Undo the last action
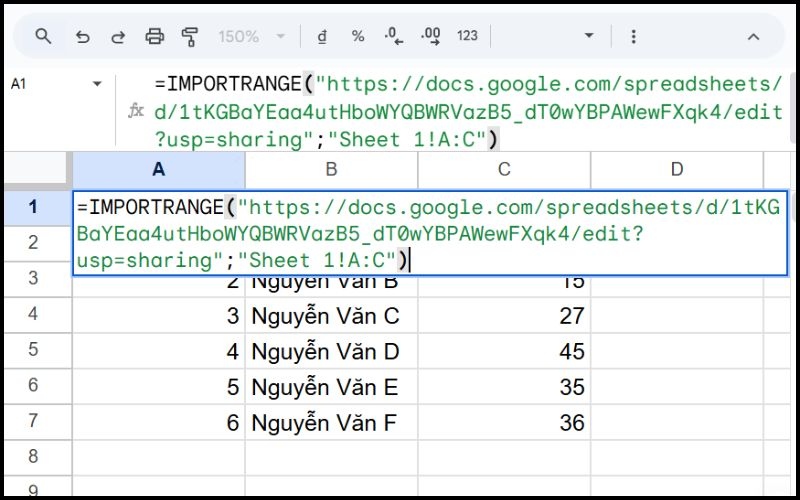The image size is (800, 500). coord(82,36)
